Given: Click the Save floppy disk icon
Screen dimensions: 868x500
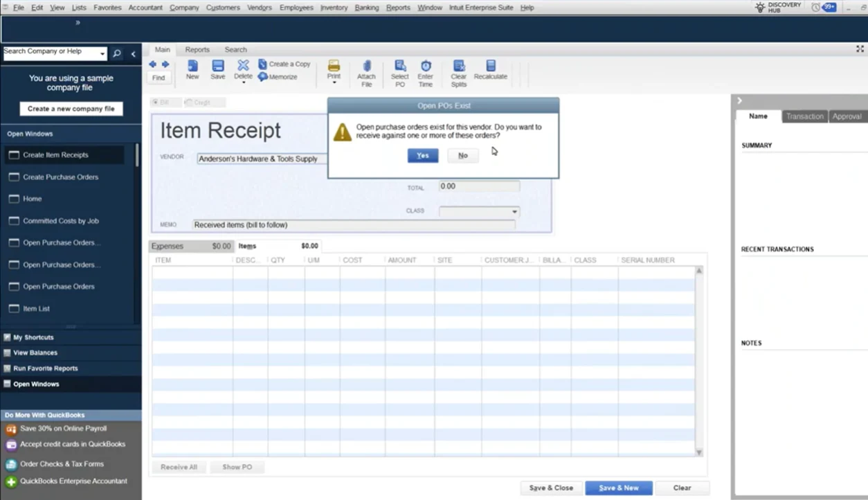Looking at the screenshot, I should (x=218, y=66).
